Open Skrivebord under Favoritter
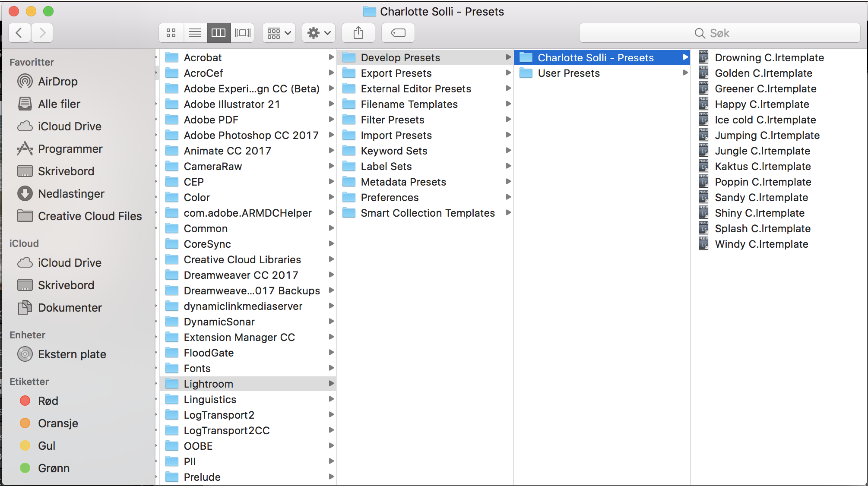Image resolution: width=868 pixels, height=486 pixels. click(x=66, y=171)
